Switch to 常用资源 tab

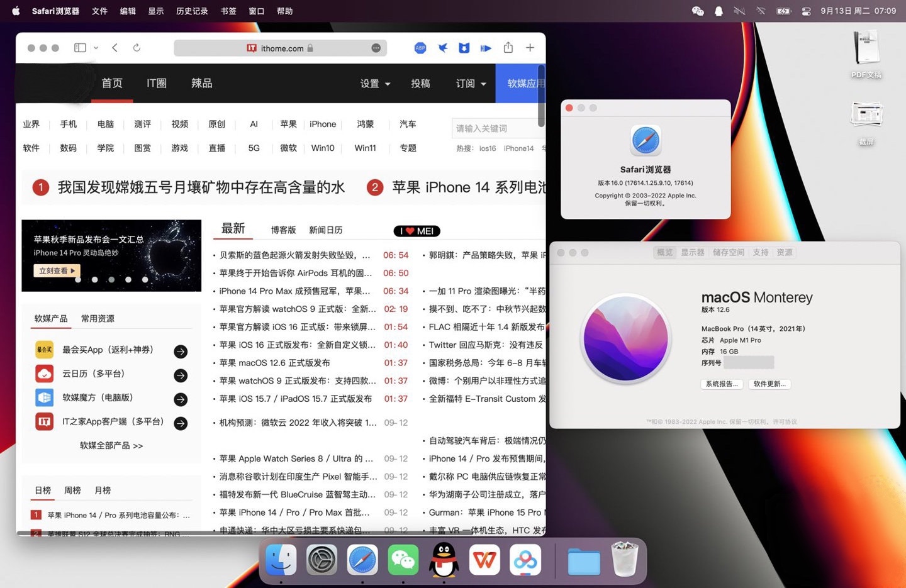(x=98, y=319)
